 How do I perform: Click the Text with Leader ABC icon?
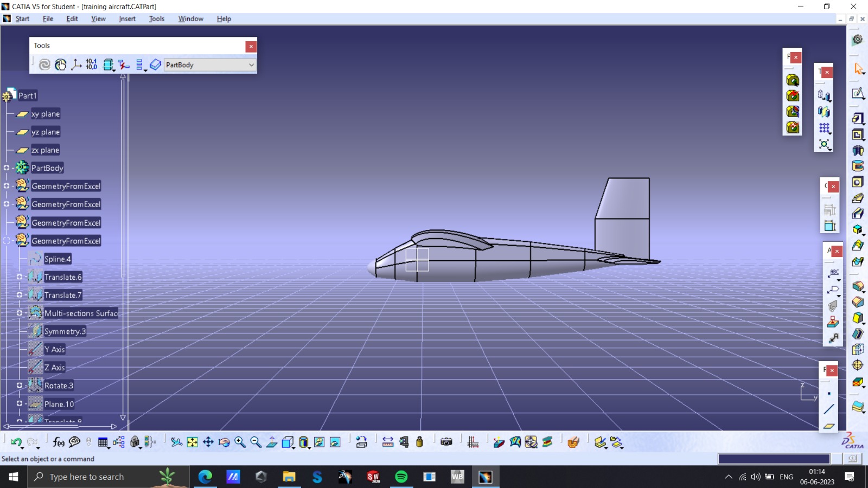833,274
